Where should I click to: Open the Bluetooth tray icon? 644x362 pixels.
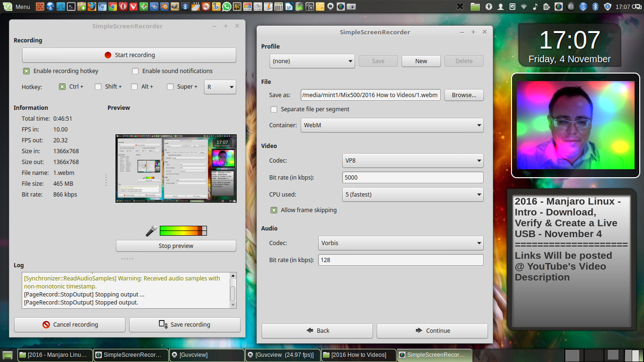[x=595, y=7]
